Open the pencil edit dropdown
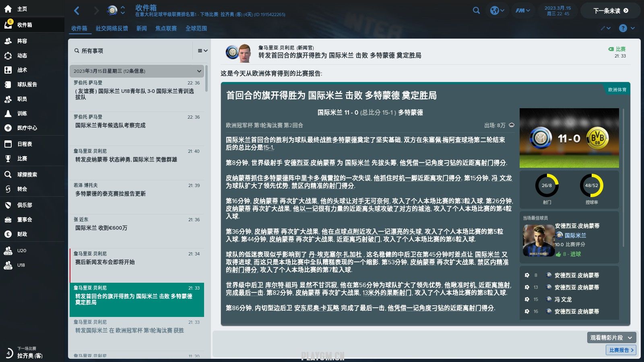The image size is (644, 362). pyautogui.click(x=606, y=28)
